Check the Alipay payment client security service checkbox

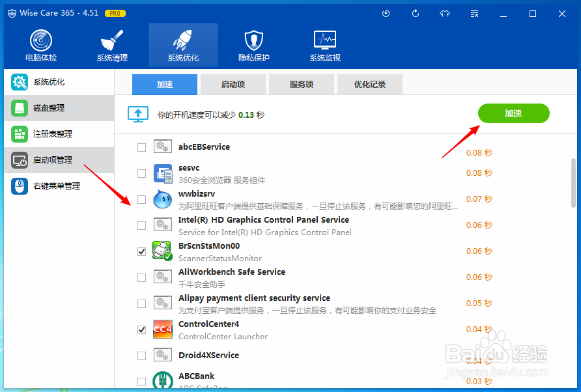coord(141,303)
